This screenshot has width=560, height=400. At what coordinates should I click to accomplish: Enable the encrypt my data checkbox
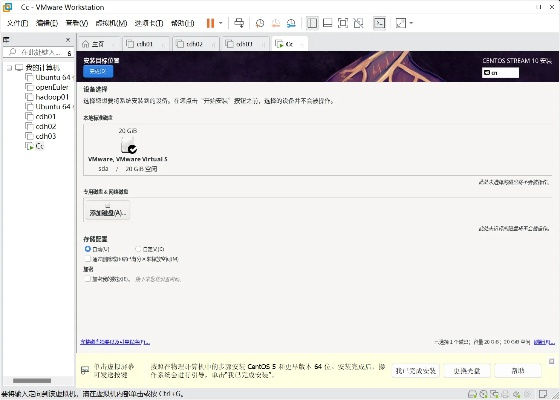[x=88, y=279]
